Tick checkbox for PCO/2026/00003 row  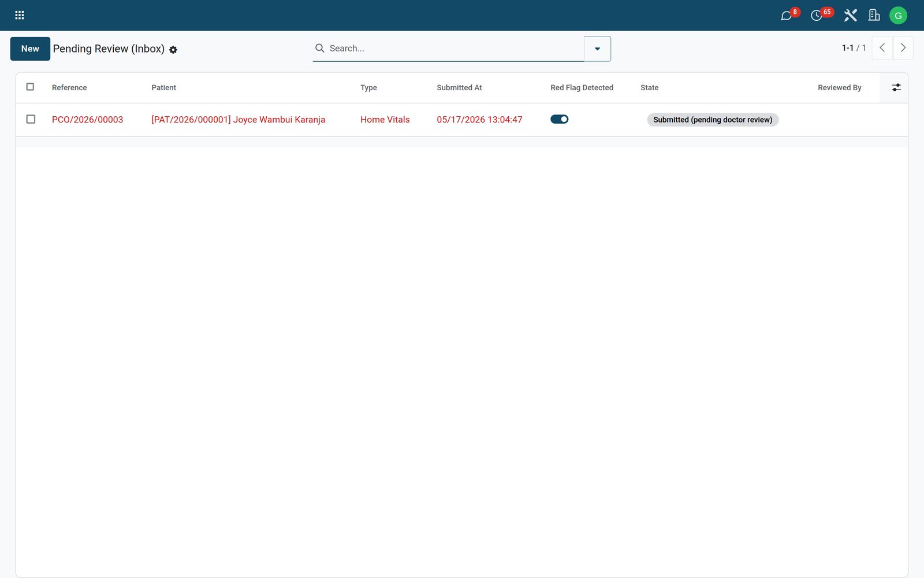(31, 119)
